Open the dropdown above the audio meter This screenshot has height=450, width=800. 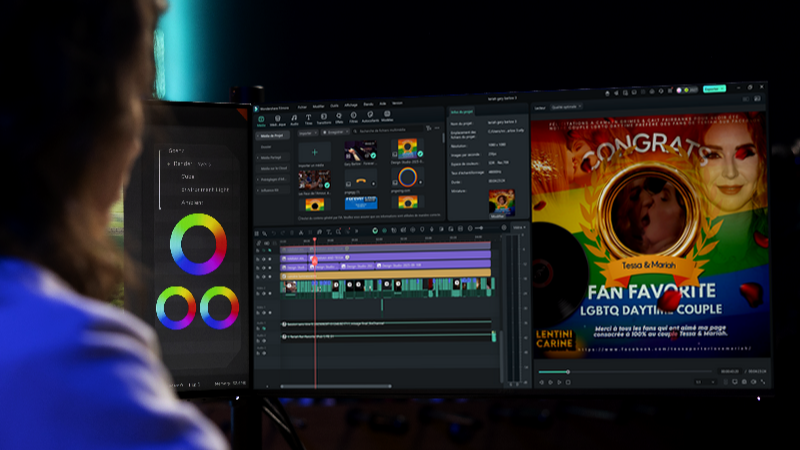pos(518,228)
